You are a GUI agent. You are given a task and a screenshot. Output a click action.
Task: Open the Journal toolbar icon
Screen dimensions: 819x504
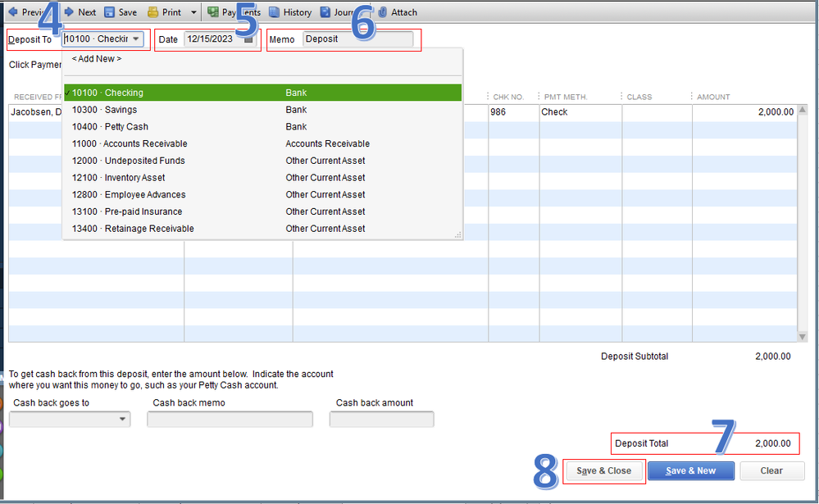point(325,12)
